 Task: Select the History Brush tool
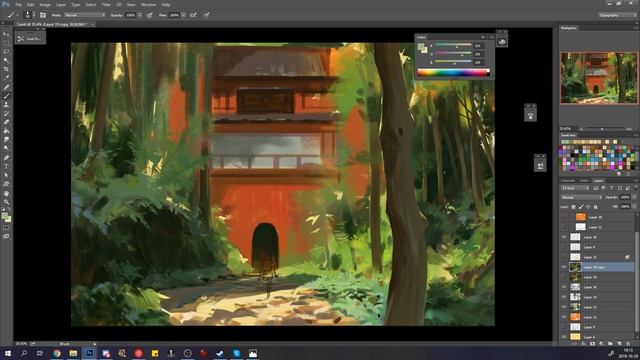[6, 113]
